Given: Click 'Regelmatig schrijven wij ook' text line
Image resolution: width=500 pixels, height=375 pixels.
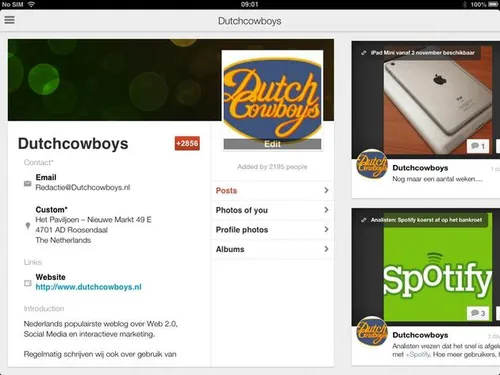Looking at the screenshot, I should (100, 354).
